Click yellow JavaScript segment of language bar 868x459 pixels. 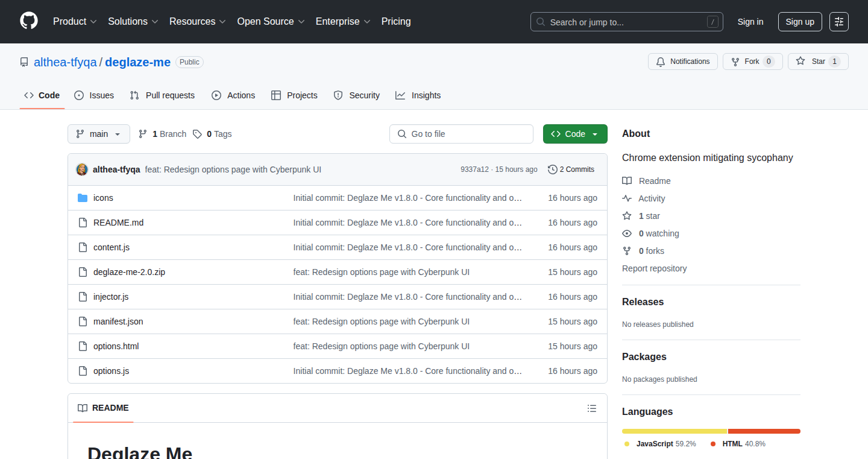675,431
